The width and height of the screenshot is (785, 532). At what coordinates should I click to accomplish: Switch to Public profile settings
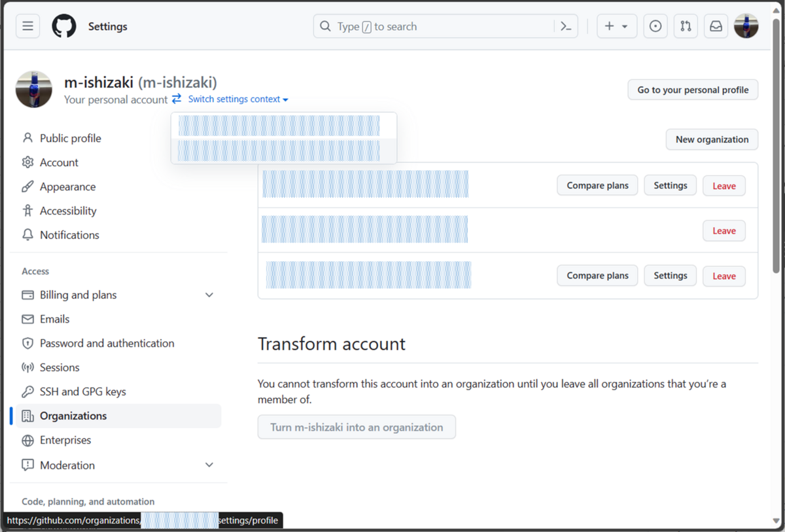click(x=70, y=138)
